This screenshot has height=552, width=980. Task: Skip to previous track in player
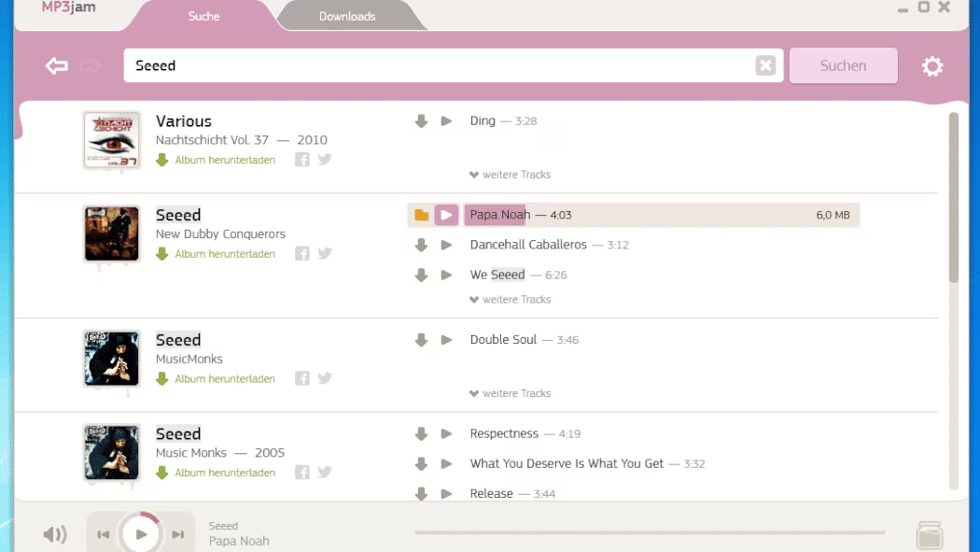(x=104, y=534)
